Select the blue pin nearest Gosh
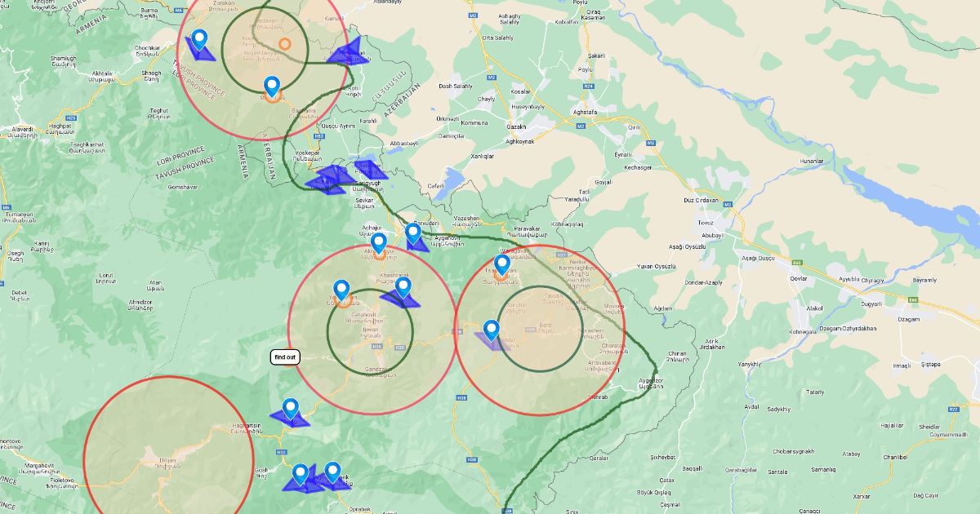Screen dimensions: 980x514 point(301,474)
